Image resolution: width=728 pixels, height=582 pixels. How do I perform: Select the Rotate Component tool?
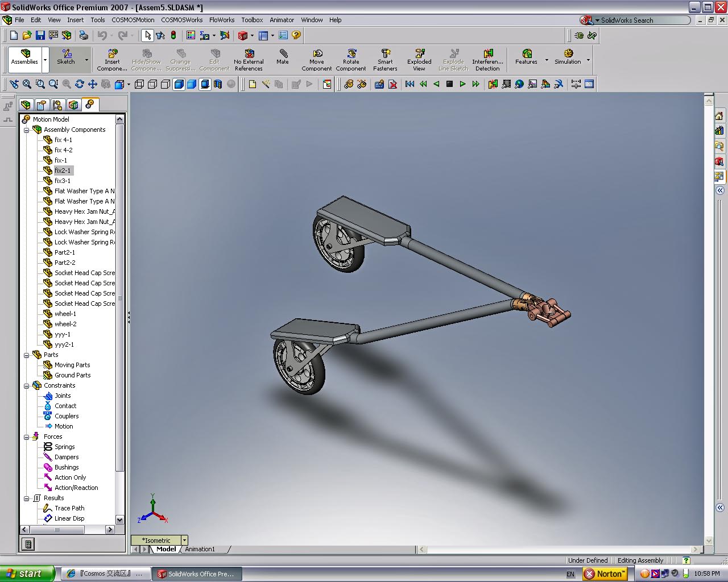pyautogui.click(x=351, y=60)
